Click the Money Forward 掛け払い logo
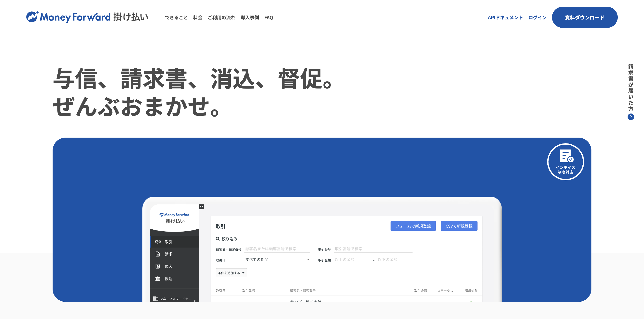644x319 pixels. click(87, 17)
